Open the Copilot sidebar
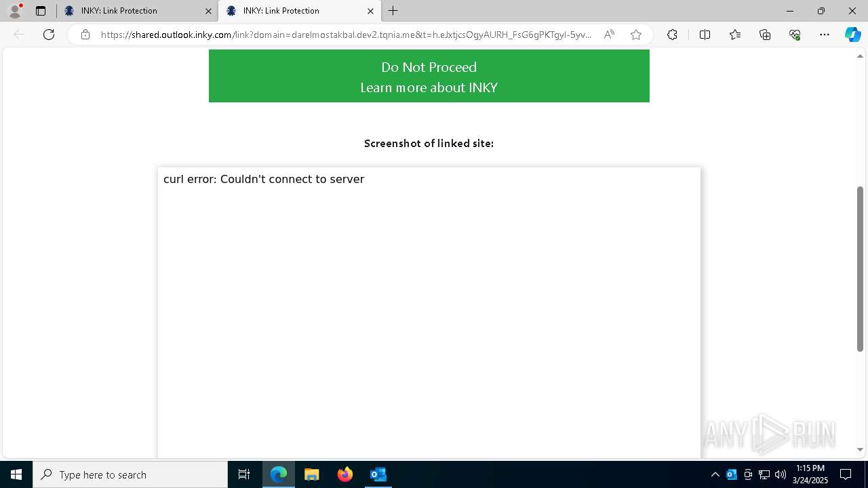 click(852, 35)
